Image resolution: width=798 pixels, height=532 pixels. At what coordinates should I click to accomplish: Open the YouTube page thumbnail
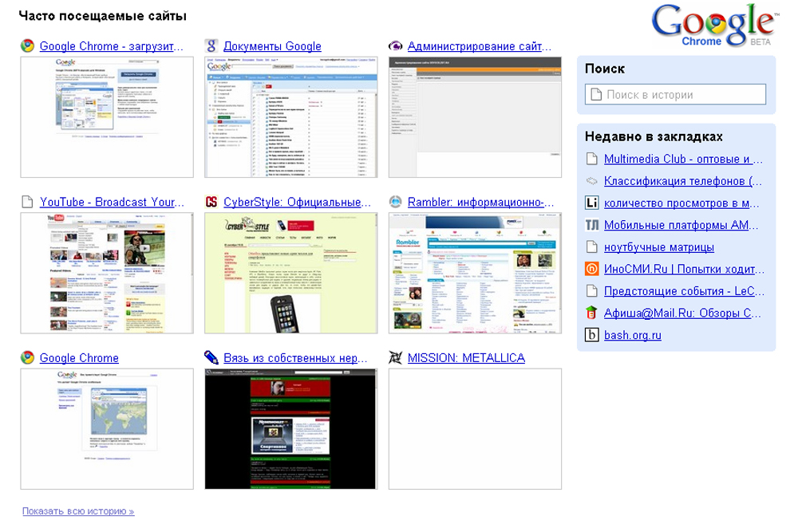tap(107, 273)
